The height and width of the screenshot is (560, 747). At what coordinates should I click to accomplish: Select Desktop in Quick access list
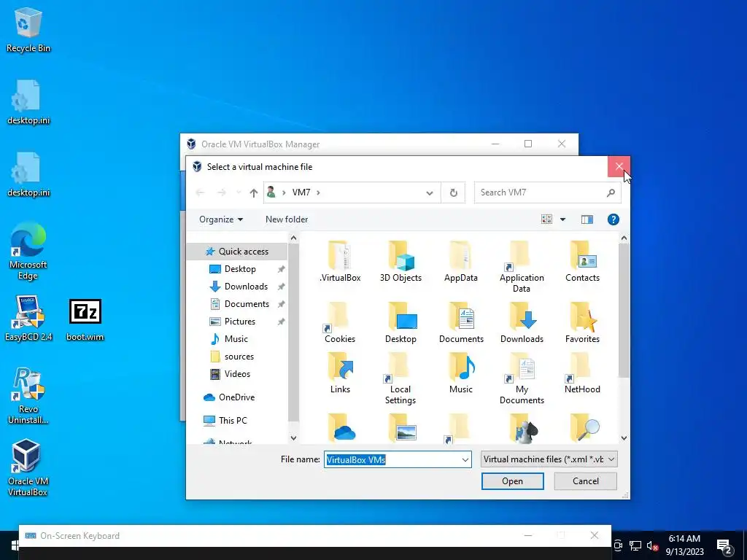240,269
